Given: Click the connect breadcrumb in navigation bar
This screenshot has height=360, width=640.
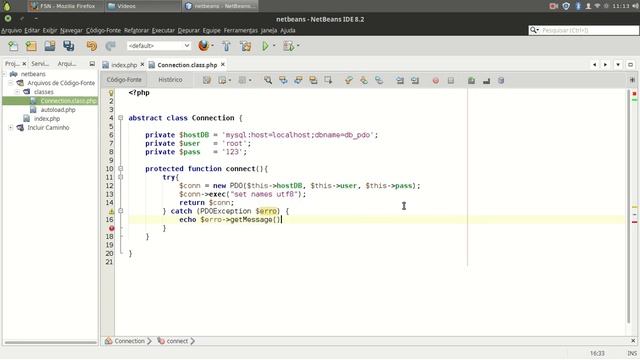Looking at the screenshot, I should 177,341.
